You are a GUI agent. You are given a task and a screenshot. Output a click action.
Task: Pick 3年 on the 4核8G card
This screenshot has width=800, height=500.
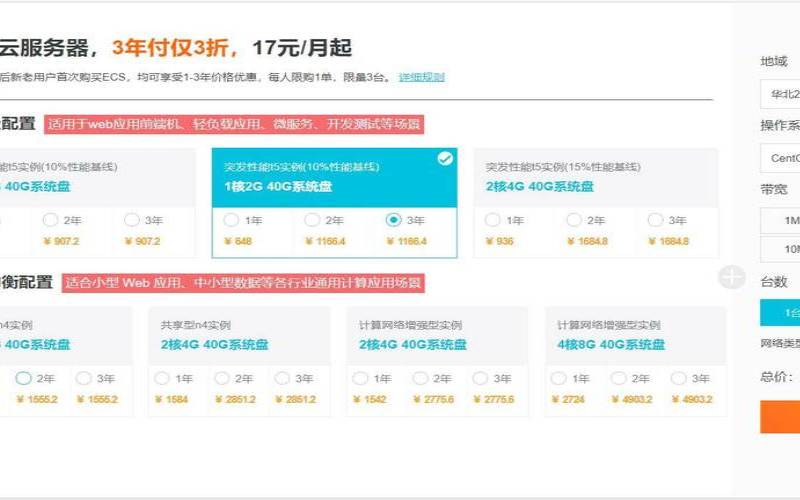click(x=679, y=378)
